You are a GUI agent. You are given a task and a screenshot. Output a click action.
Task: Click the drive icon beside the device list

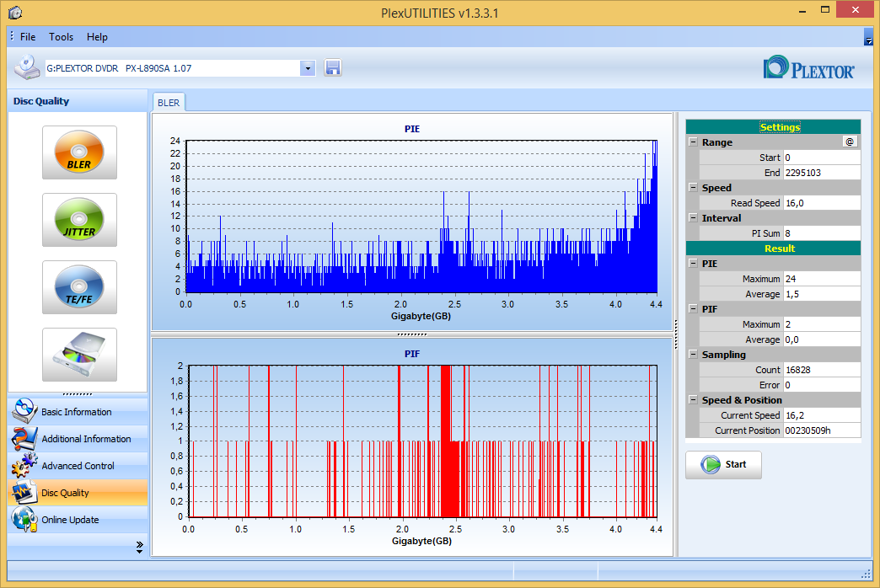(x=26, y=67)
